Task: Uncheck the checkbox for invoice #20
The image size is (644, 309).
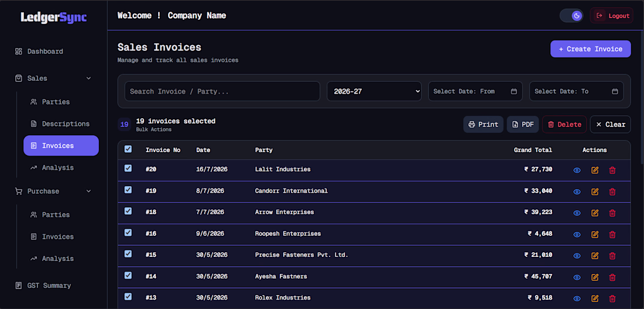Action: 128,168
